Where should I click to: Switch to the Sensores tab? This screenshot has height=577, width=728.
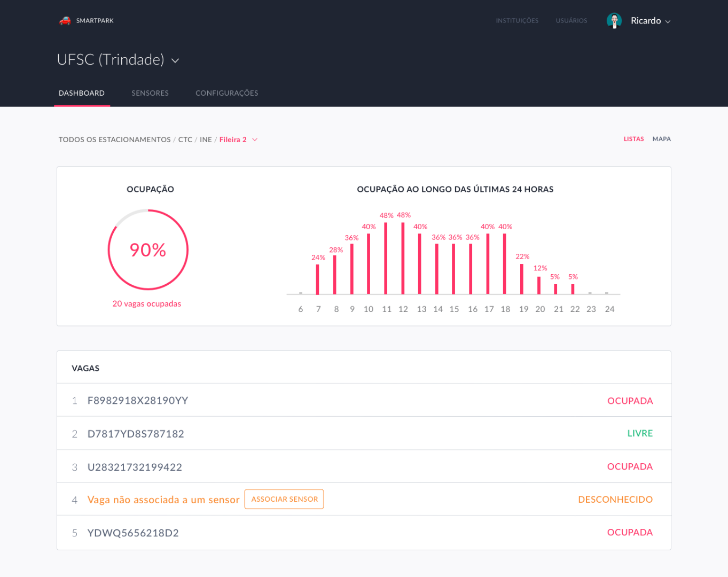pos(150,93)
